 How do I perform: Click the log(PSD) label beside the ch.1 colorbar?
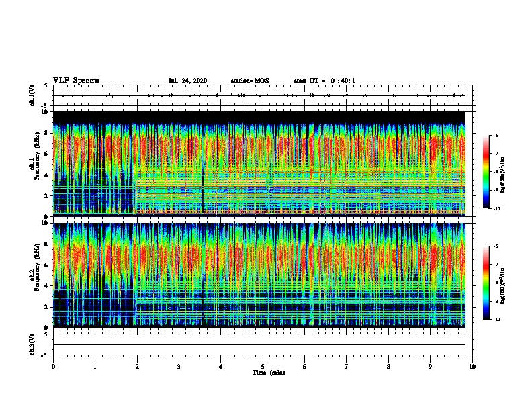pyautogui.click(x=502, y=175)
